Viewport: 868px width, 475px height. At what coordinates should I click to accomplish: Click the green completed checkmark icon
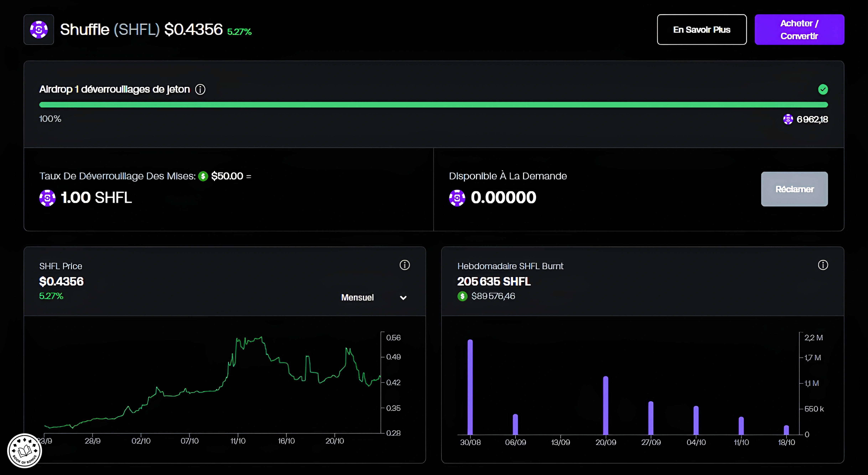823,90
